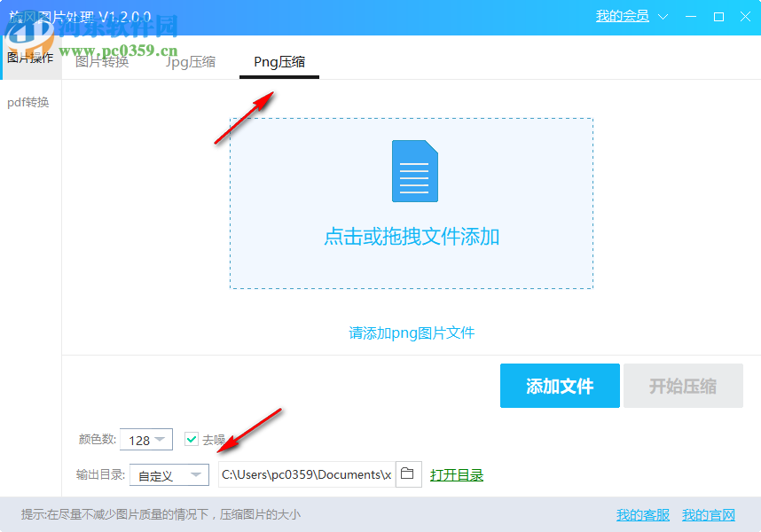
Task: Select the active Png压缩 tab
Action: pos(279,62)
